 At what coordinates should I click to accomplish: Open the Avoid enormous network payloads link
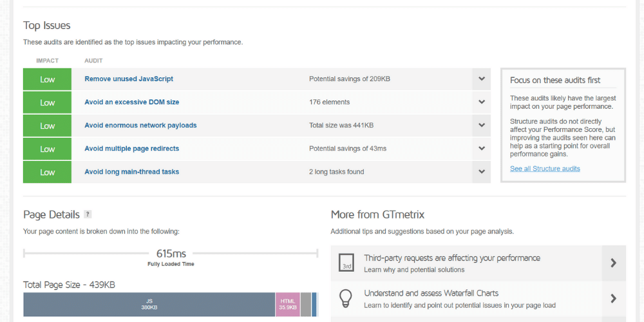(x=140, y=125)
